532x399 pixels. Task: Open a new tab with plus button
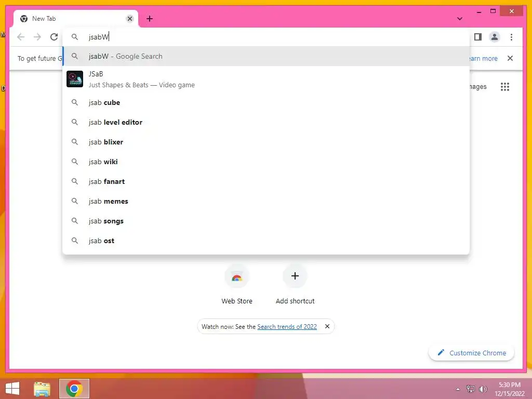pos(150,19)
